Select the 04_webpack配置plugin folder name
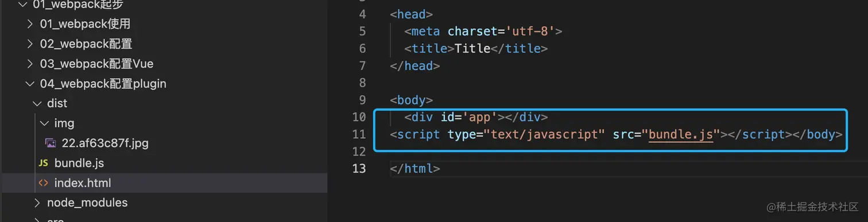868x222 pixels. coord(103,84)
